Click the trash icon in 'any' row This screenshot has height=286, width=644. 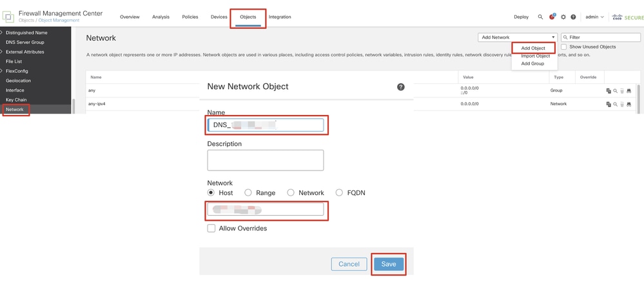click(622, 91)
